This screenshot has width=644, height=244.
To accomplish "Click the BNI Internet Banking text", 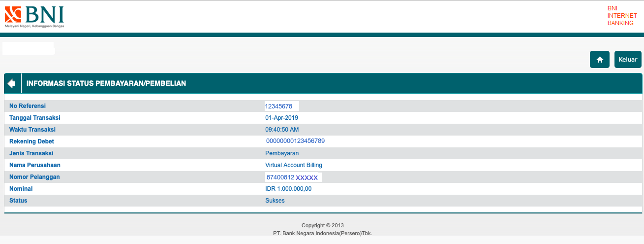I will click(x=622, y=16).
